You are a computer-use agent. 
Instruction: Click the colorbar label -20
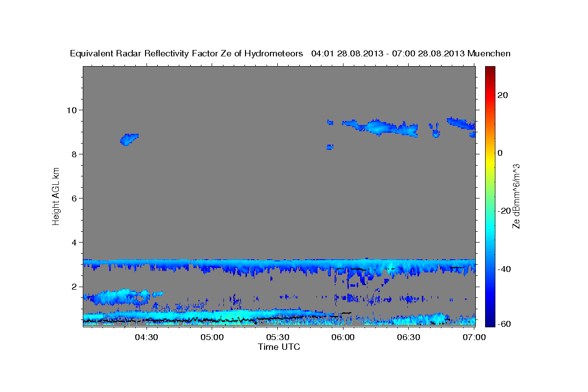505,211
